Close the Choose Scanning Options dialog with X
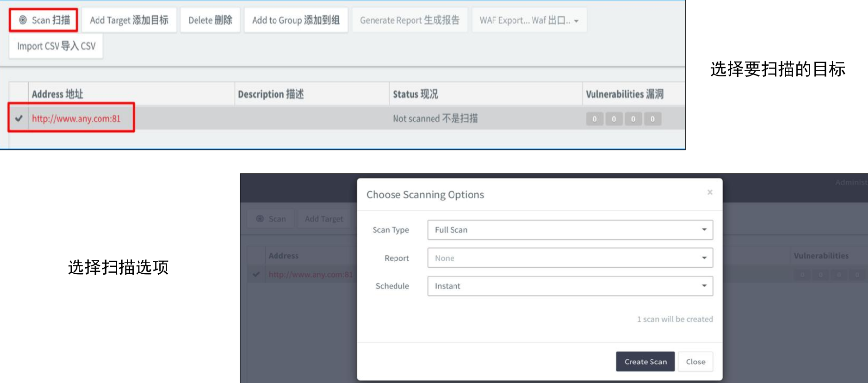The height and width of the screenshot is (383, 868). click(x=710, y=192)
